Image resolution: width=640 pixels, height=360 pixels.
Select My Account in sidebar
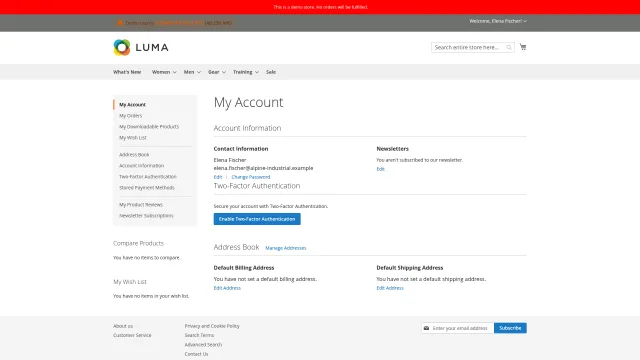[x=132, y=104]
